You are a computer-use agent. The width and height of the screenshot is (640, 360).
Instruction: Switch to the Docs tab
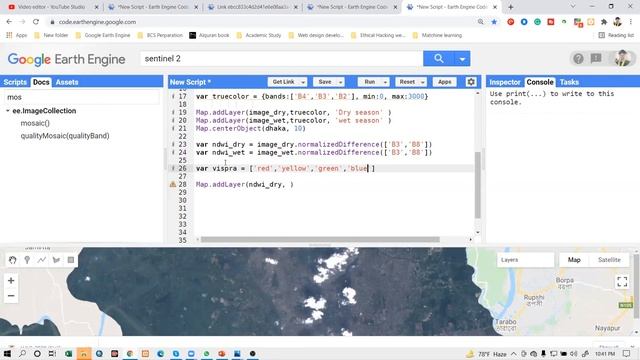[41, 82]
